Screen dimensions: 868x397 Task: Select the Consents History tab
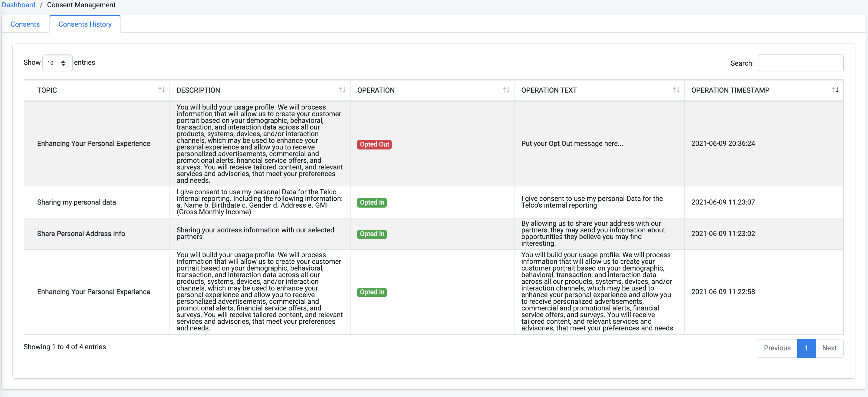85,24
